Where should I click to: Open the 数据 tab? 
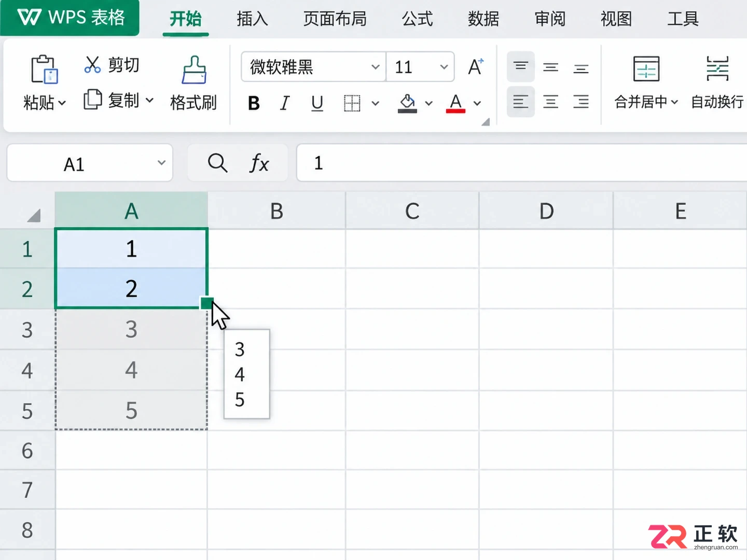(x=483, y=19)
